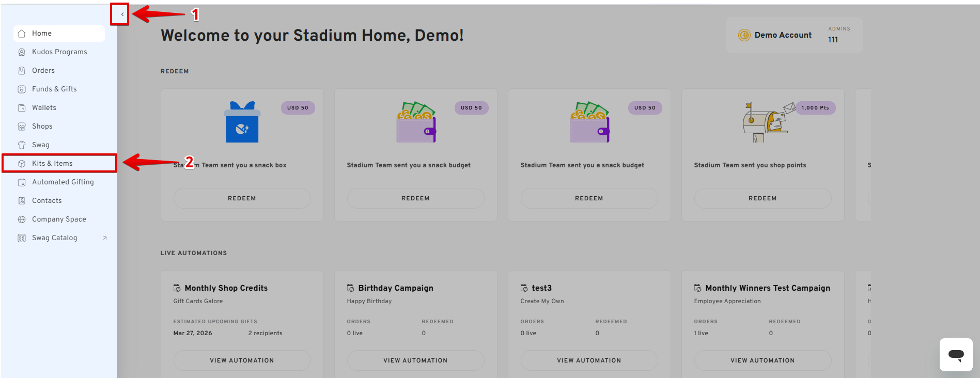Select Contacts in the sidebar
The width and height of the screenshot is (980, 378).
tap(46, 201)
